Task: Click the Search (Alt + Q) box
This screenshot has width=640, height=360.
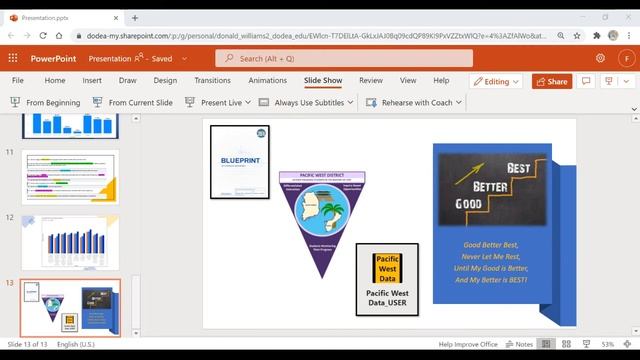Action: [x=344, y=58]
